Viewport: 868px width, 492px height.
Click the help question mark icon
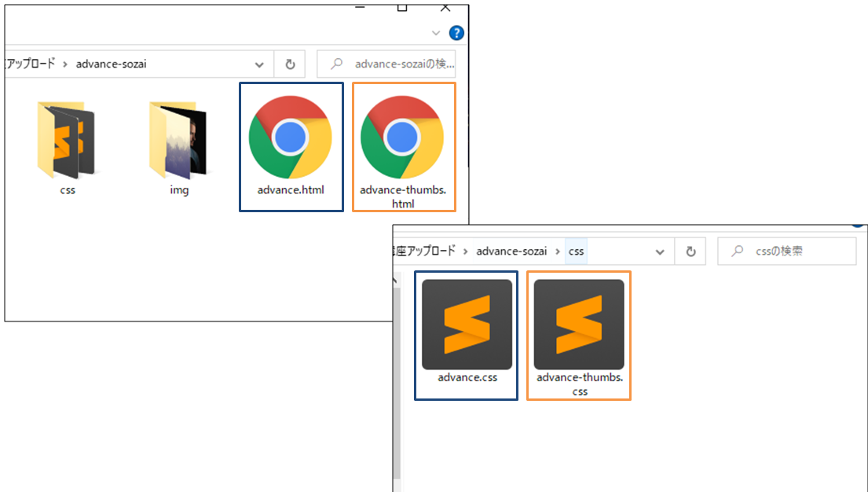click(456, 33)
